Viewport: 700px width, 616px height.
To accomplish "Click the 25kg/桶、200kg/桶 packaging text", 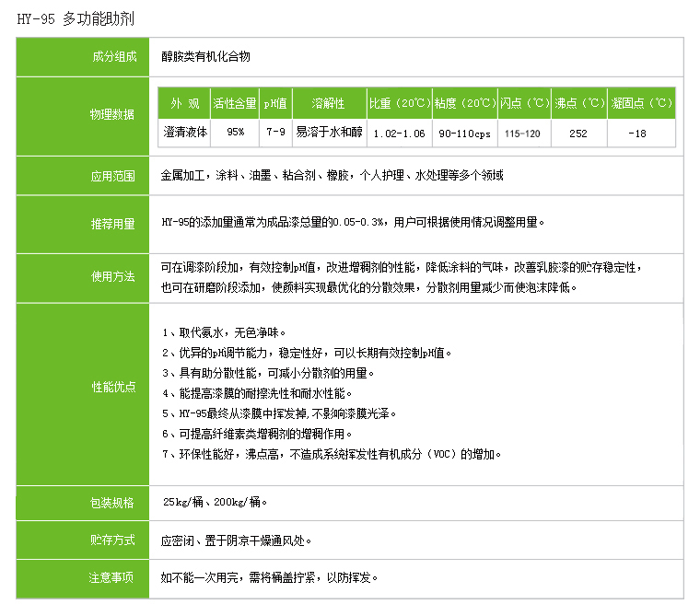I will (215, 503).
